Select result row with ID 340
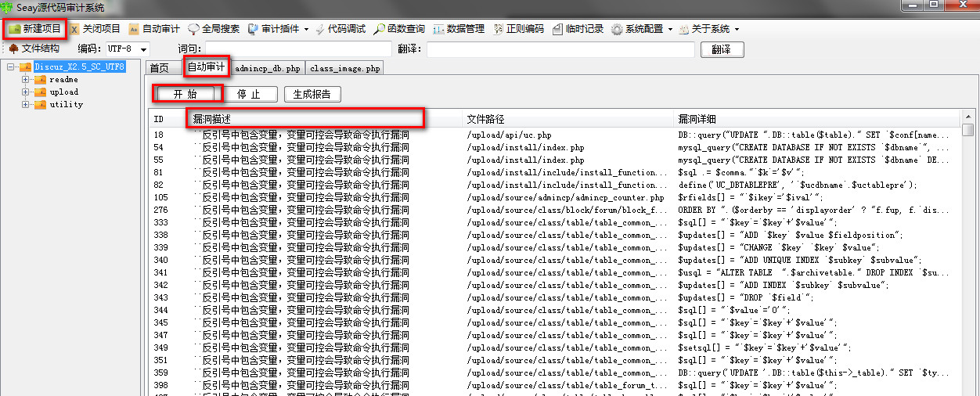This screenshot has width=980, height=396. coord(554,260)
